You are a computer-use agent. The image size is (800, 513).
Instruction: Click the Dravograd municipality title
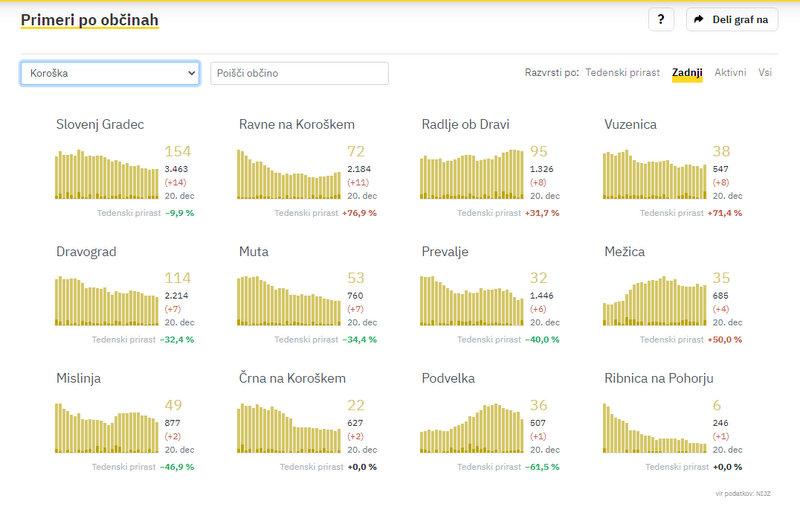pos(86,252)
